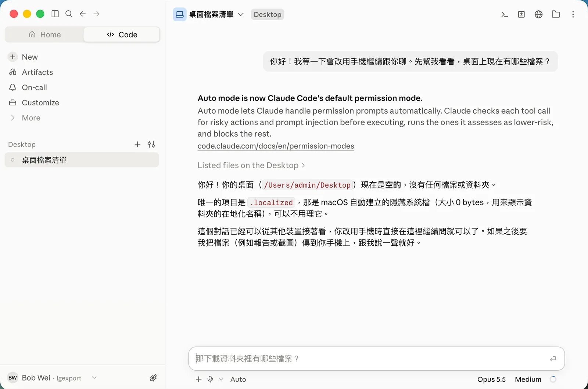
Task: Open Desktop session filter settings icon
Action: click(151, 144)
